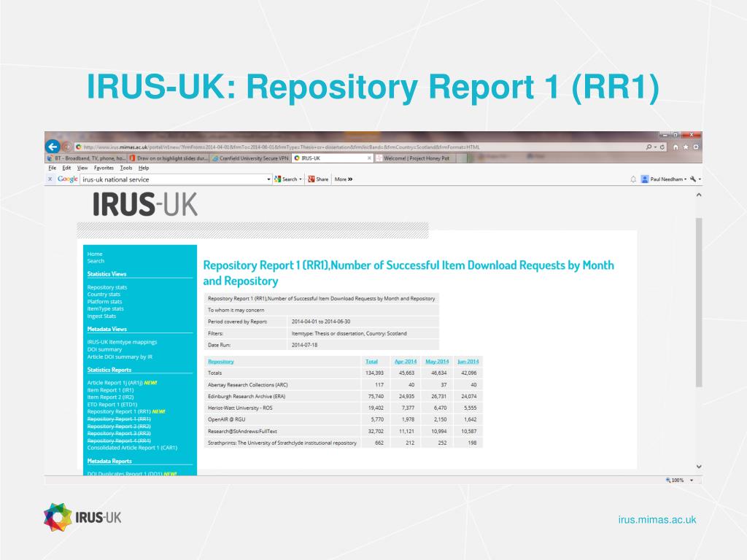Open the irus.mimas.ac.uk footer link
This screenshot has height=560, width=747.
click(x=657, y=519)
